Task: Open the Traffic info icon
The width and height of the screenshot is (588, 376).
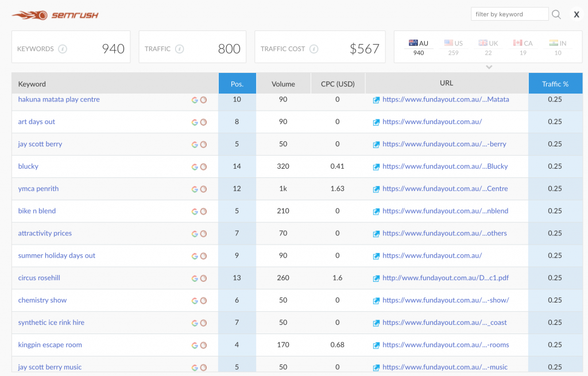Action: click(180, 49)
